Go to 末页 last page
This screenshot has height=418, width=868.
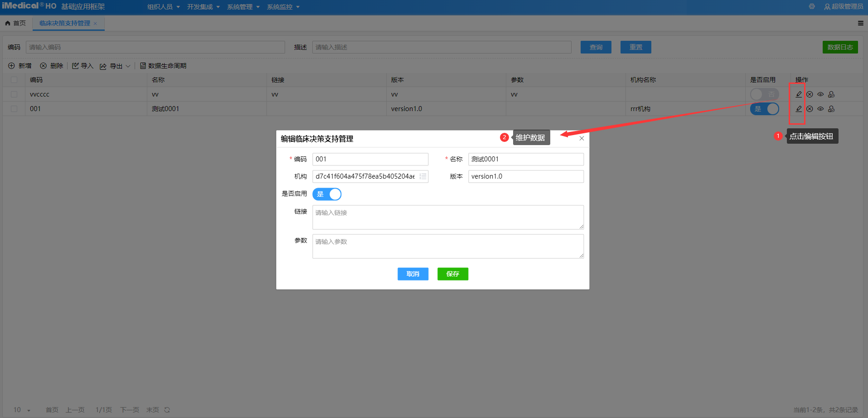tap(153, 410)
